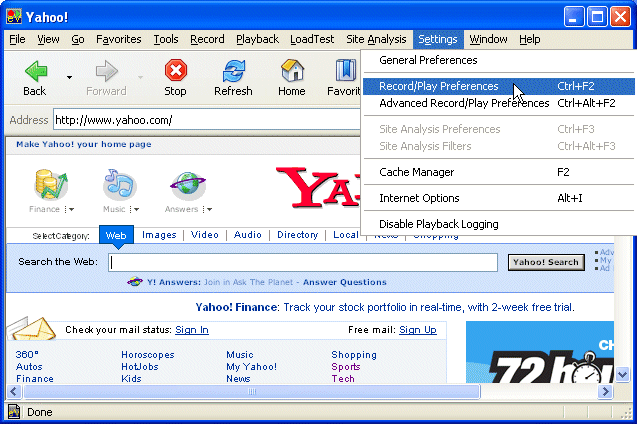The width and height of the screenshot is (637, 424).
Task: Select Record/Play Preferences menu entry
Action: pyautogui.click(x=499, y=86)
